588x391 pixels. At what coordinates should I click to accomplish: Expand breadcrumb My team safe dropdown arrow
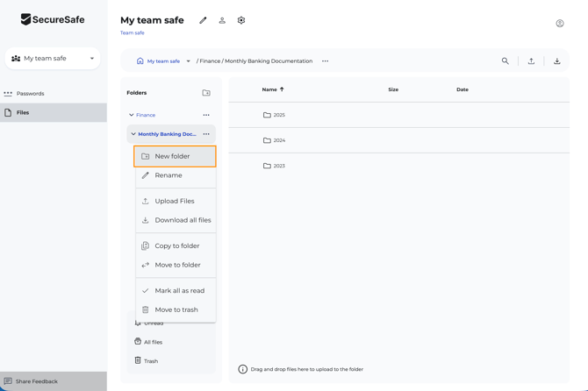point(188,61)
